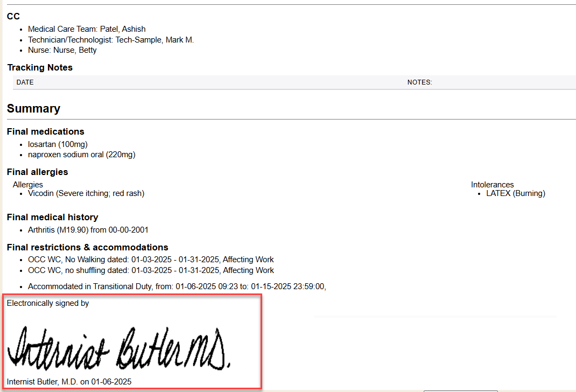This screenshot has height=392, width=576.
Task: Click the Arthritis (M19.90) medical history item
Action: (88, 230)
